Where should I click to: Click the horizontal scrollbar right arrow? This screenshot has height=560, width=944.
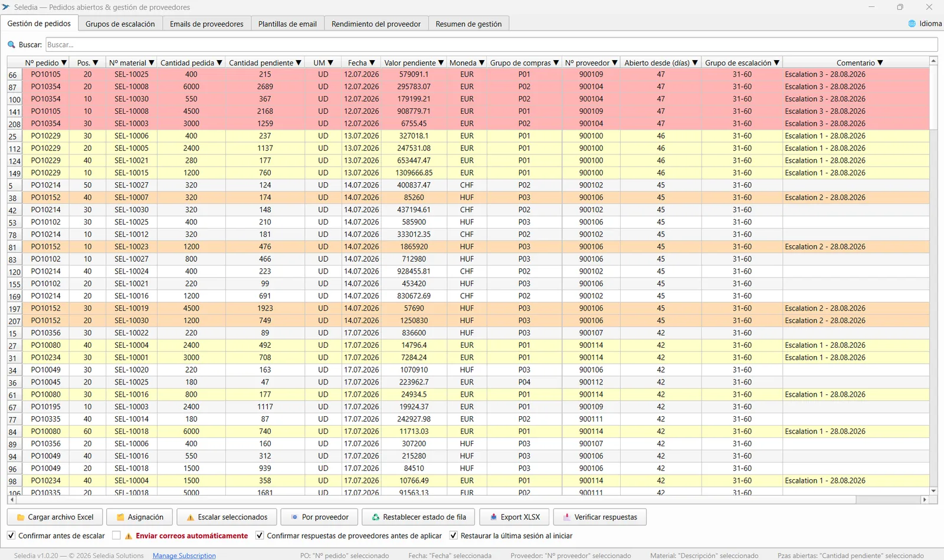(925, 499)
